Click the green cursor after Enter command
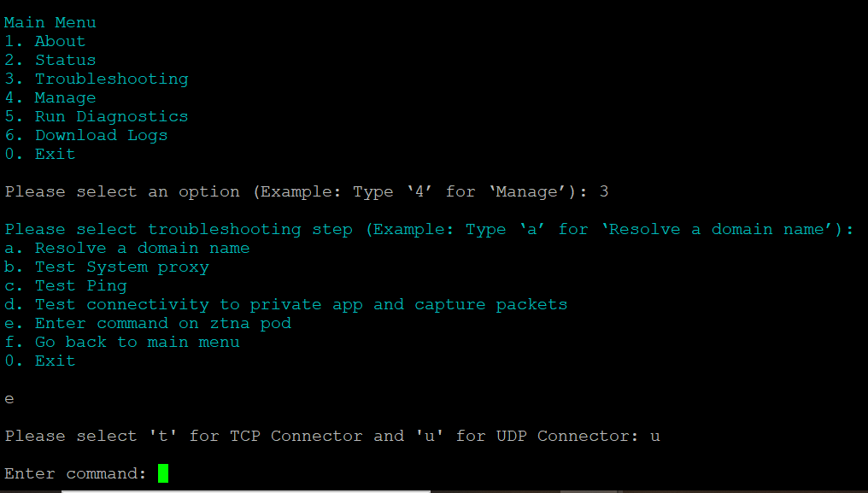This screenshot has height=493, width=868. tap(163, 473)
